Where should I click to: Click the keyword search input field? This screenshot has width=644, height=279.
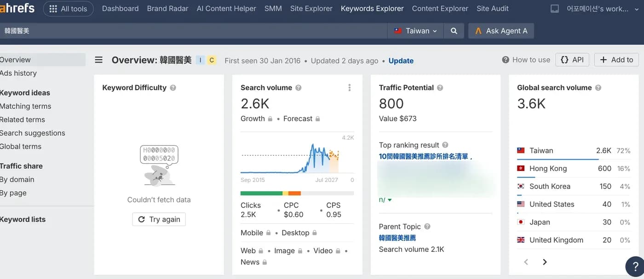pos(193,31)
